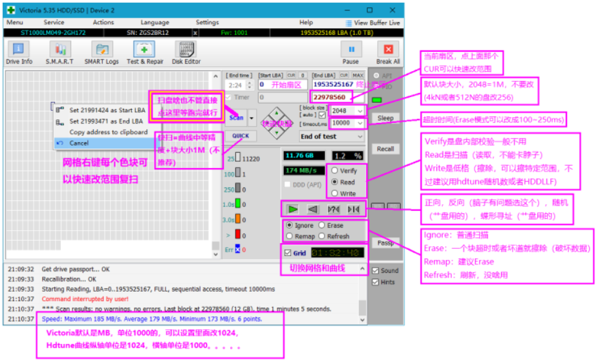This screenshot has height=364, width=600.
Task: Expand the block size 2048 dropdown
Action: (x=359, y=111)
